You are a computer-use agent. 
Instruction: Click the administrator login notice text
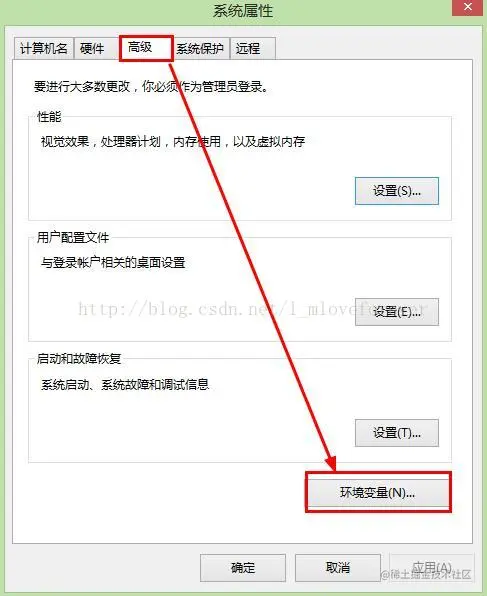point(151,87)
